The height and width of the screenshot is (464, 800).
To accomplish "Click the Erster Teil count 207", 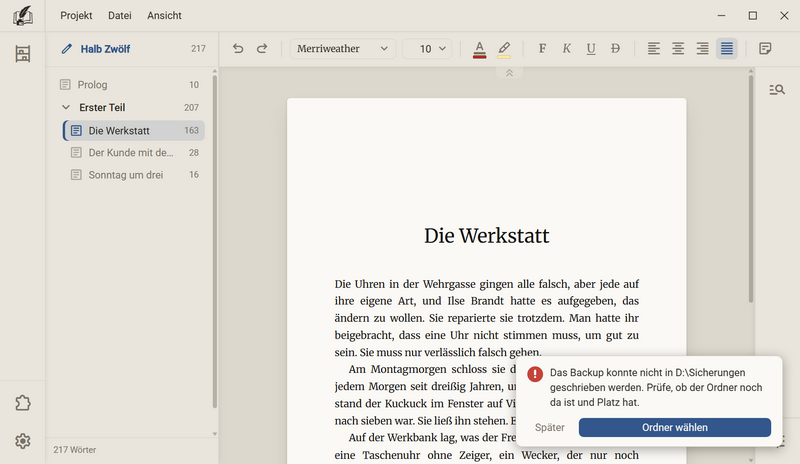I will click(191, 108).
